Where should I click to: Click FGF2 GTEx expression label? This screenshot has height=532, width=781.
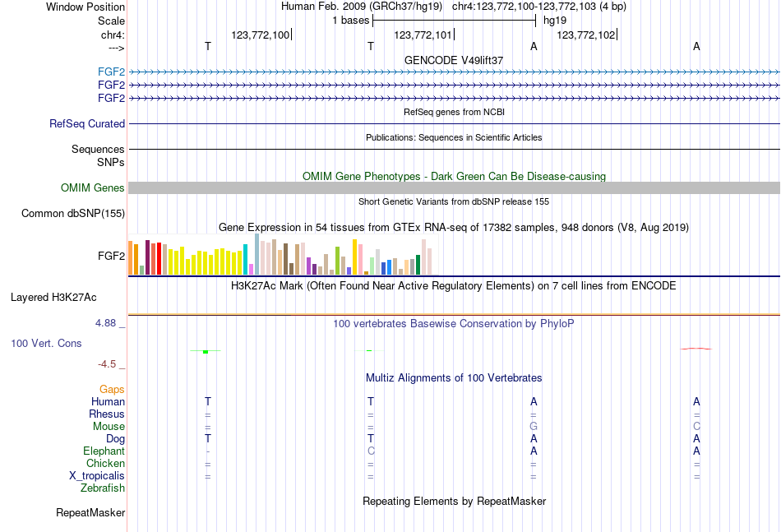click(111, 256)
